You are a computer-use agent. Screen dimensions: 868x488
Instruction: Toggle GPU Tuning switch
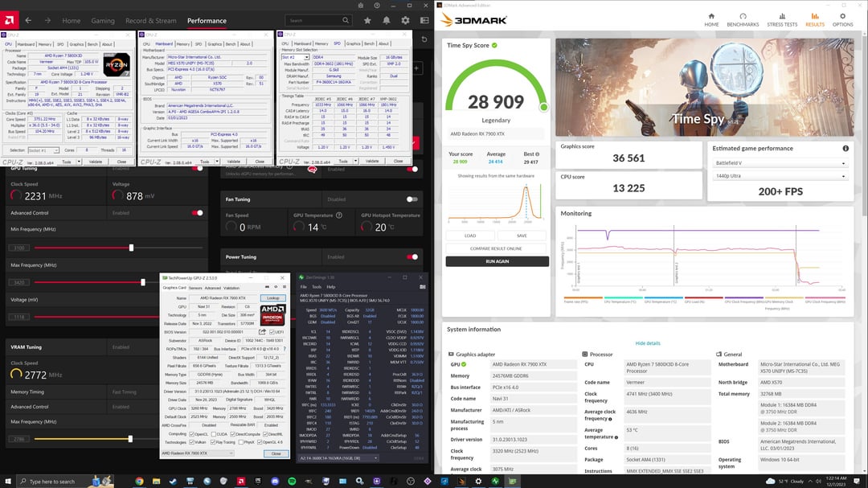pos(197,168)
